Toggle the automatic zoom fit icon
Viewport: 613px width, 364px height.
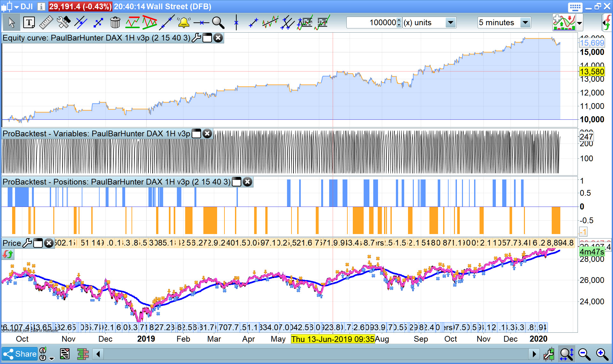(567, 354)
